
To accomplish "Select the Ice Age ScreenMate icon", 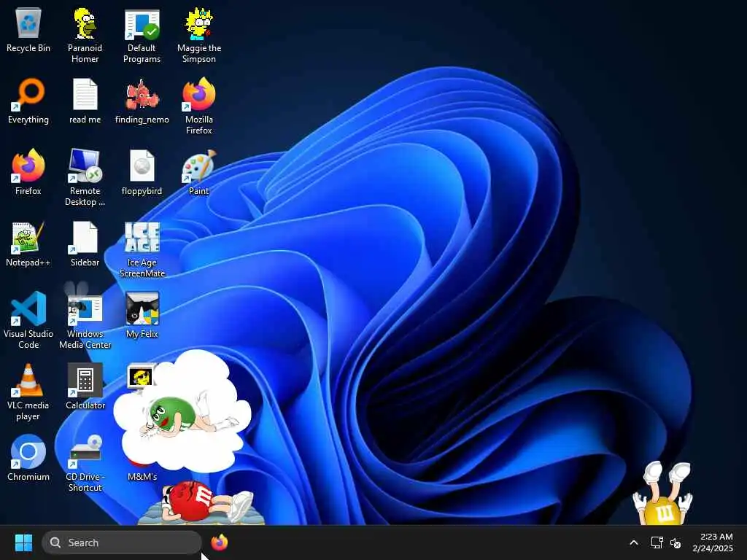I will pos(142,237).
